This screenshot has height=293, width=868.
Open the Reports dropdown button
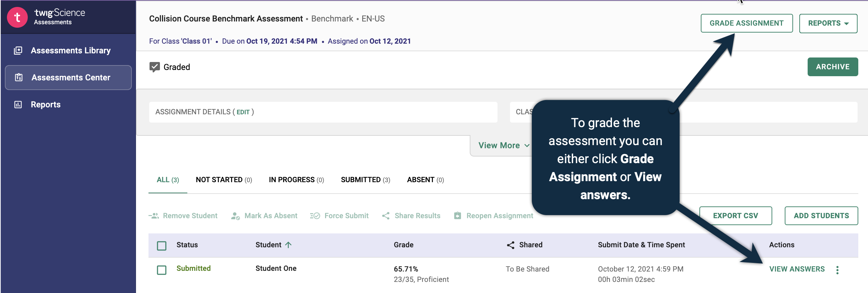(x=828, y=23)
